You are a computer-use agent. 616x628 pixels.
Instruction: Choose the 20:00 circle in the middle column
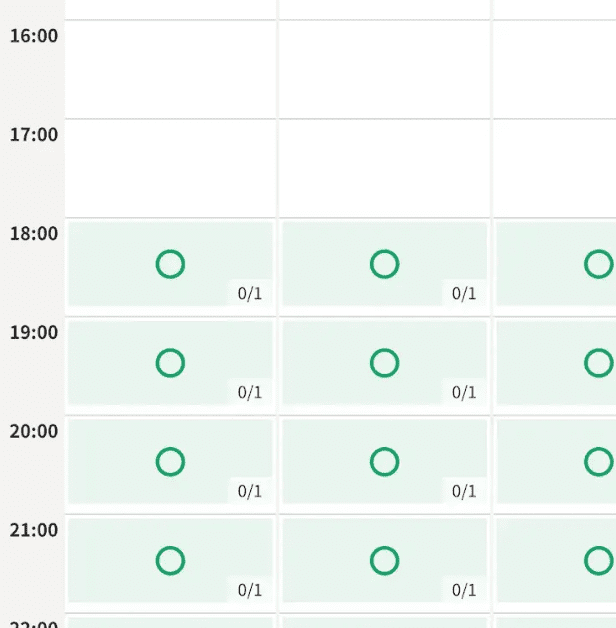coord(384,462)
